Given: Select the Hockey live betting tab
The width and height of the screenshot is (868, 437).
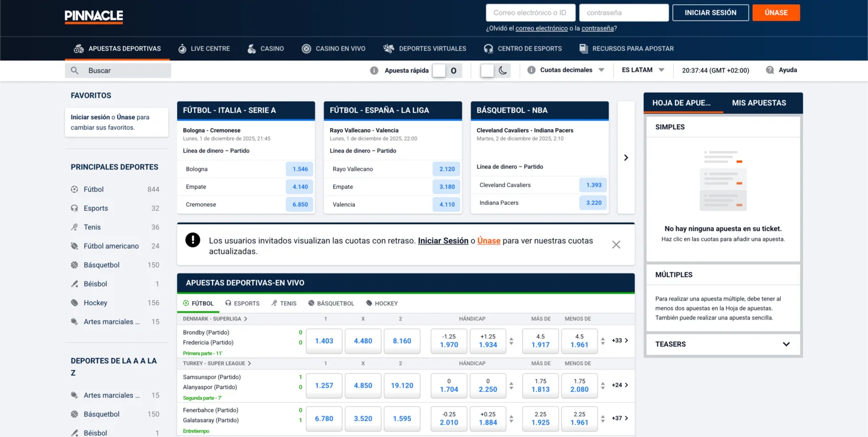Looking at the screenshot, I should click(x=381, y=304).
